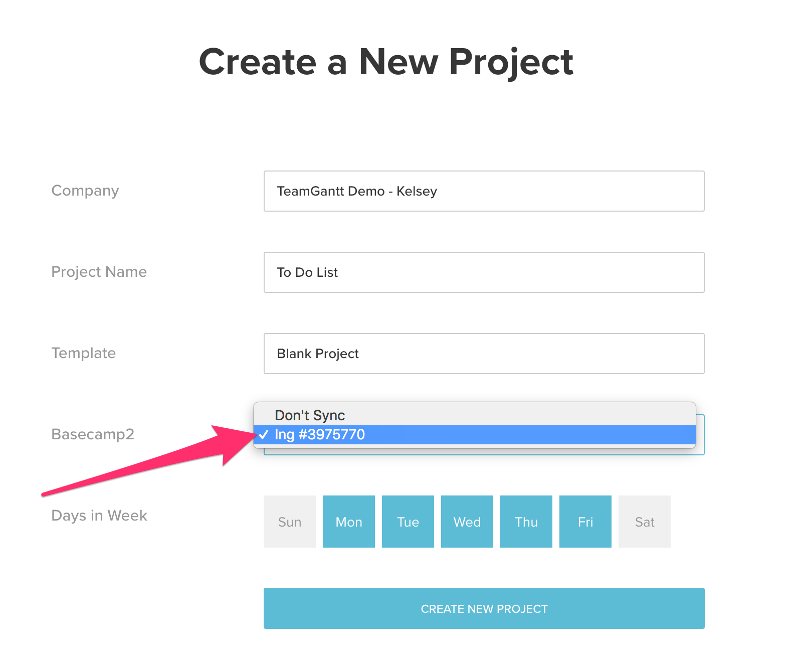Image resolution: width=799 pixels, height=672 pixels.
Task: Toggle the Thu day button
Action: [526, 522]
